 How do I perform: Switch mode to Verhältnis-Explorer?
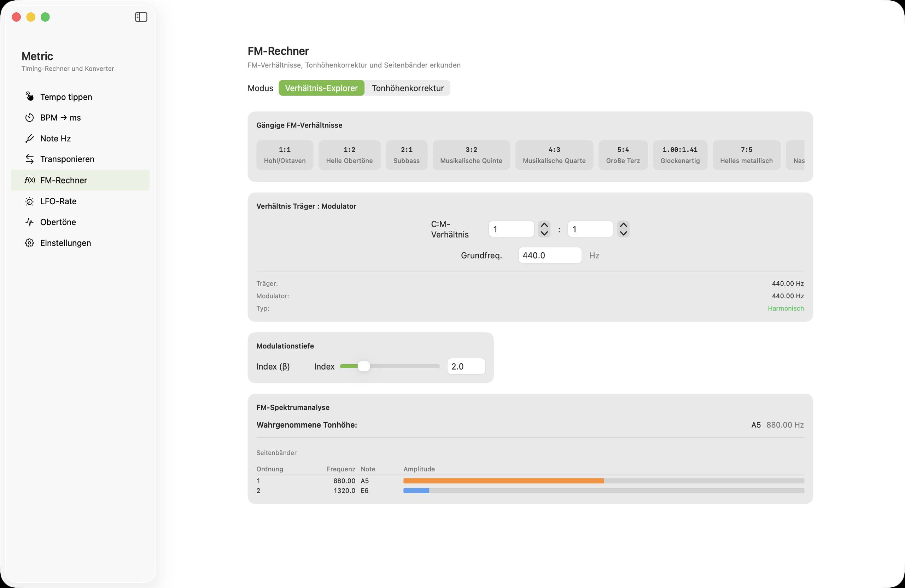pos(321,88)
